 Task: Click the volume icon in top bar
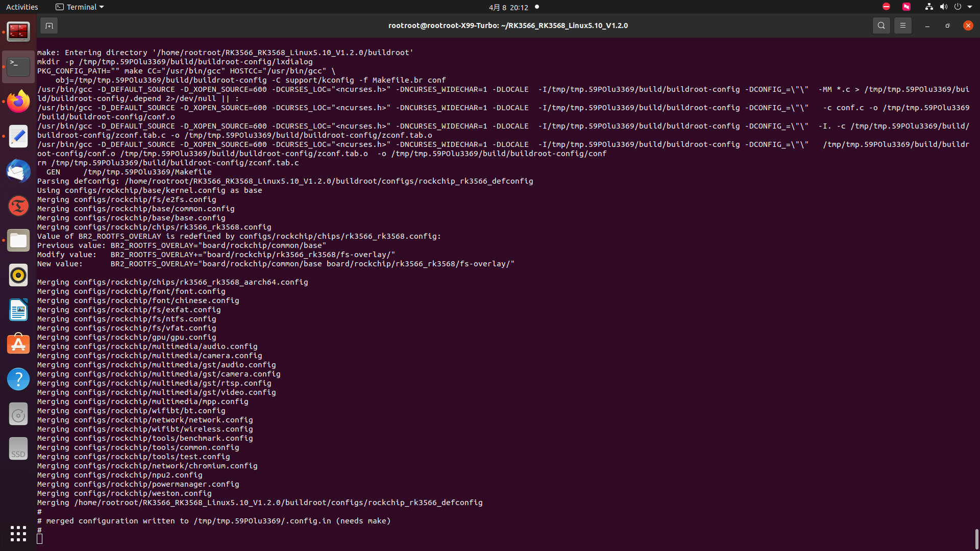(x=943, y=7)
